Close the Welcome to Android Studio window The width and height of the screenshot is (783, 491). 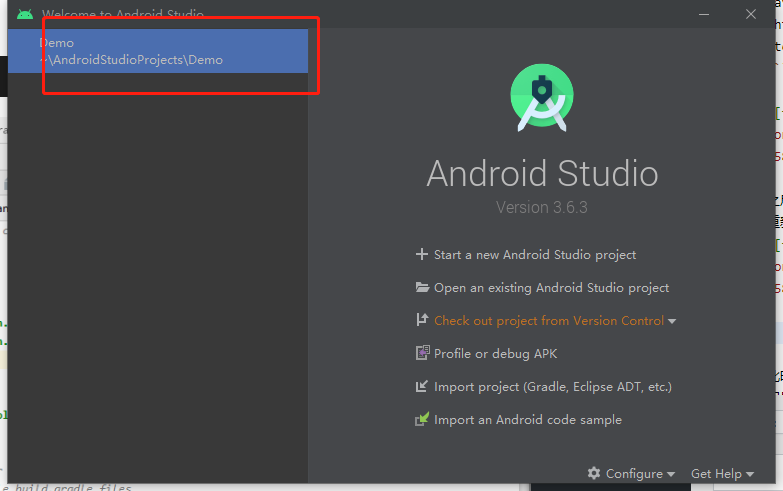tap(750, 14)
